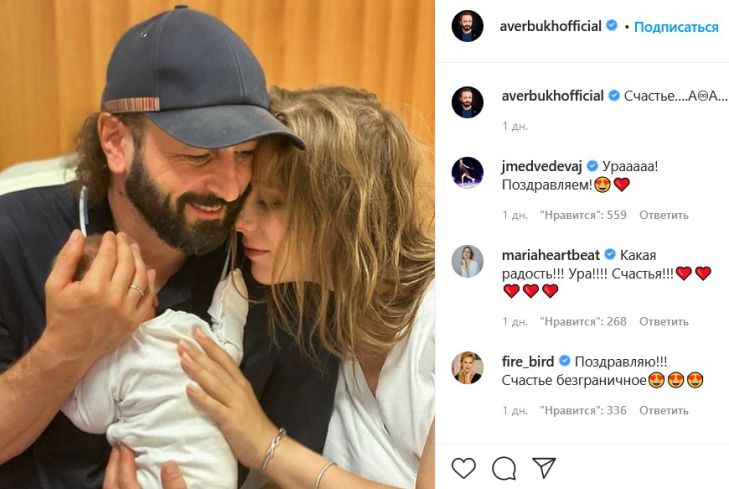The width and height of the screenshot is (729, 489).
Task: Click the post photo with the baby
Action: pos(217,244)
